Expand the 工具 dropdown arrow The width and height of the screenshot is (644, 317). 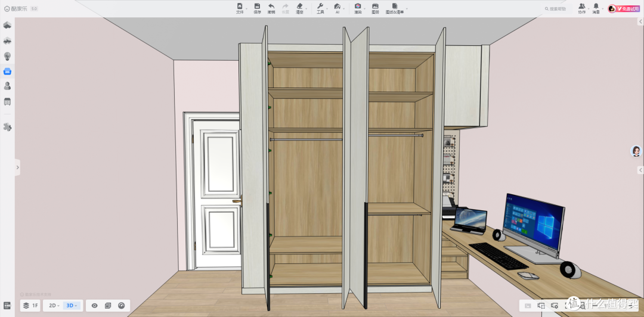click(327, 8)
